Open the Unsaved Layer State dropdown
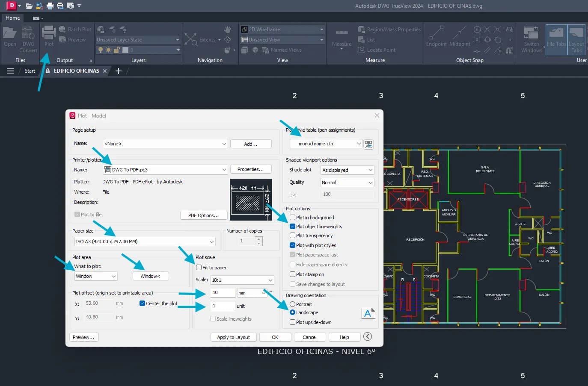588x386 pixels. pos(138,40)
